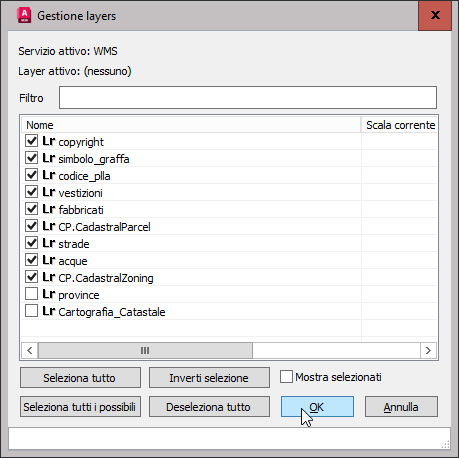This screenshot has height=458, width=459.
Task: Select the simbolo_graffa layer name
Action: coord(94,159)
